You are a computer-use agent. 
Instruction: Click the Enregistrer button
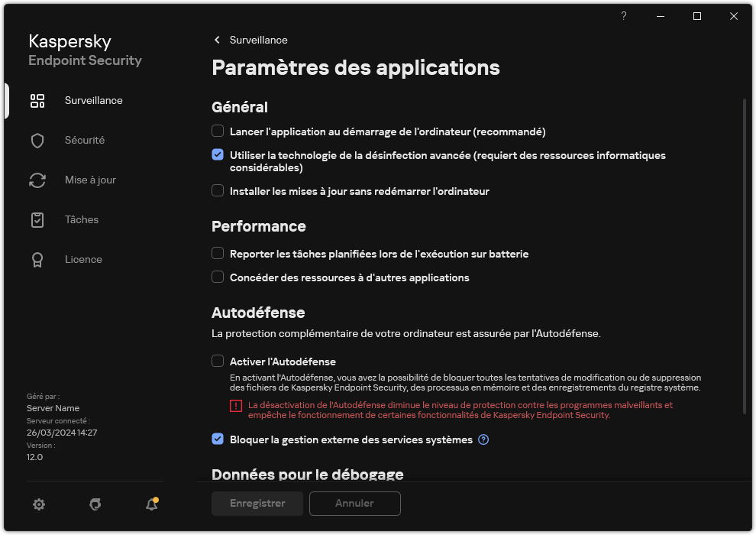tap(257, 504)
